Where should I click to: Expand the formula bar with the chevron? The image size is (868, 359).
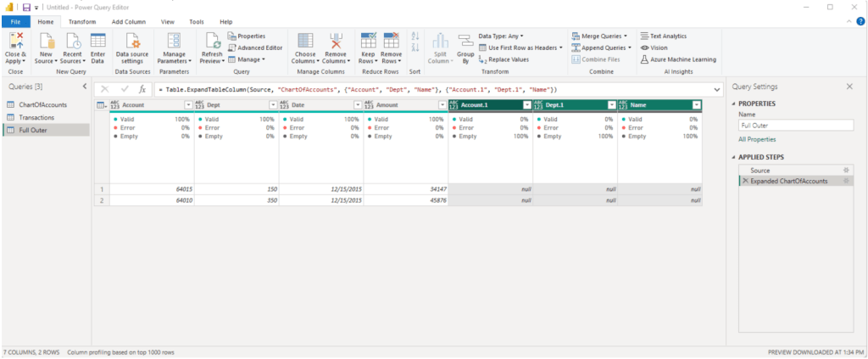[x=717, y=89]
